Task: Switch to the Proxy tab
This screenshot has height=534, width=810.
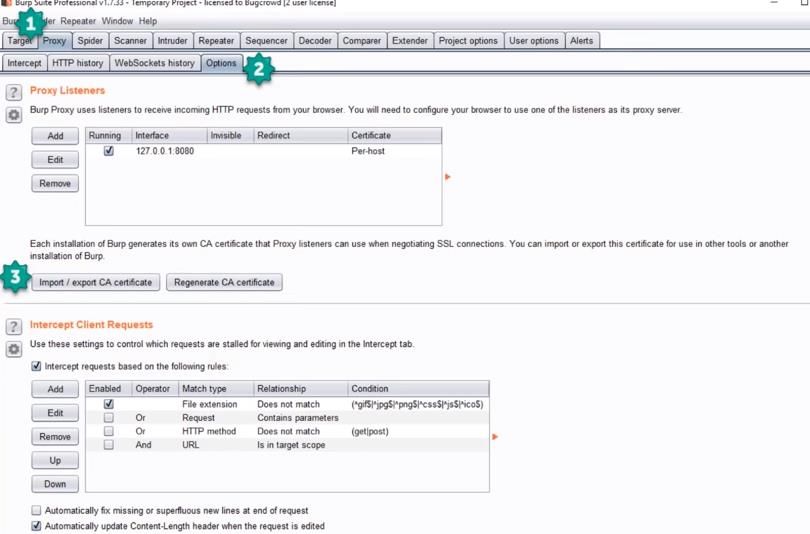Action: (54, 41)
